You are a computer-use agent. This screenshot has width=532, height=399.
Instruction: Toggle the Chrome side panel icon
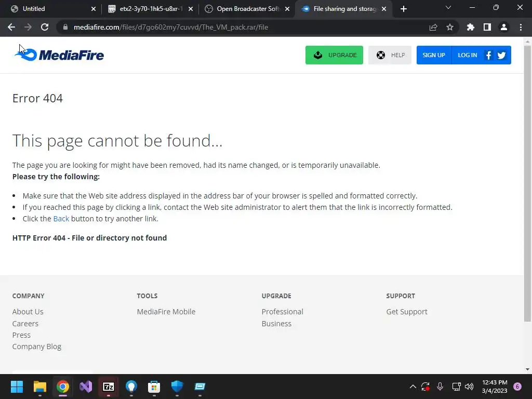487,27
